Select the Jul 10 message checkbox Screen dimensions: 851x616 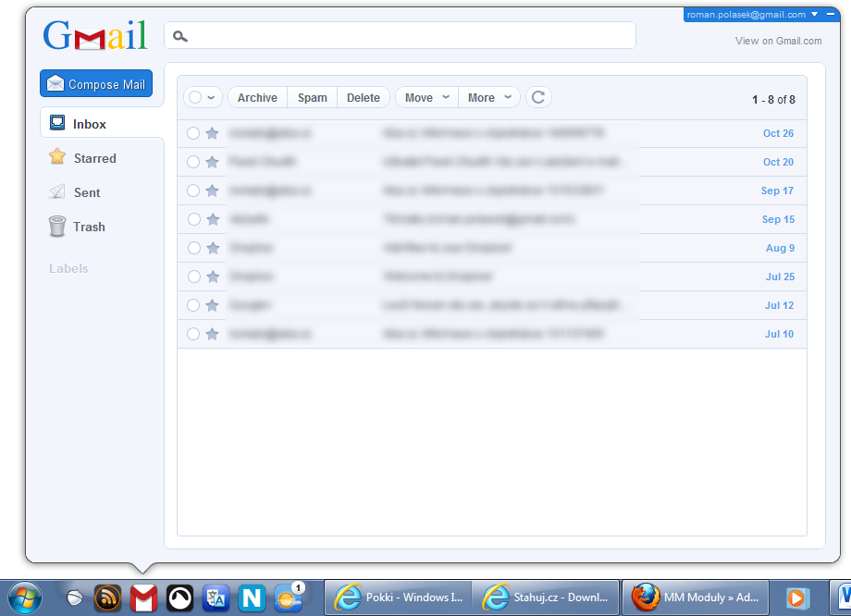point(193,334)
